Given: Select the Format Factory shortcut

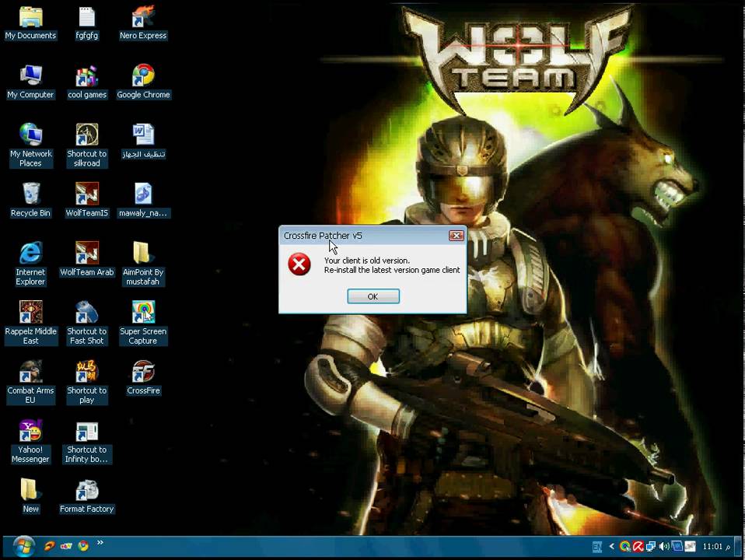Looking at the screenshot, I should pyautogui.click(x=86, y=496).
